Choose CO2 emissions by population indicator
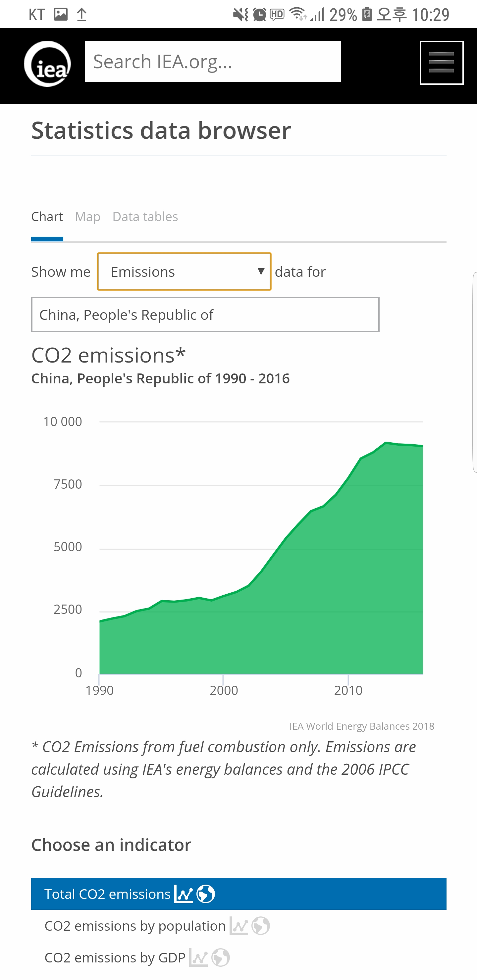Viewport: 477px width, 980px height. [135, 926]
